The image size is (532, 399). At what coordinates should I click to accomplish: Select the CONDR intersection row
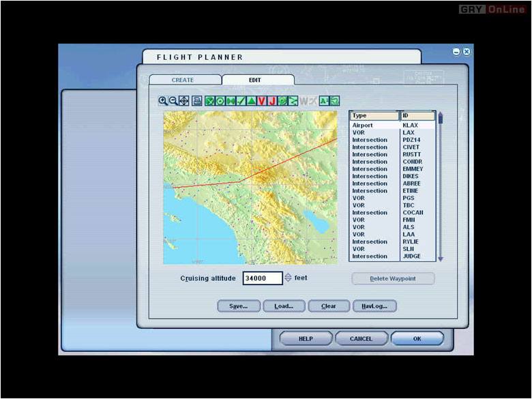pos(393,162)
